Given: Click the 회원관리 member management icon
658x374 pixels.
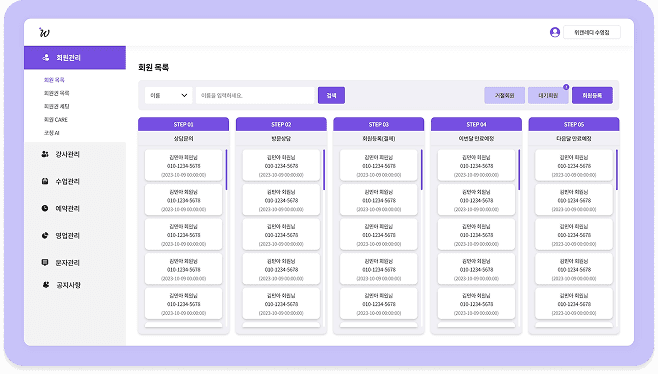Looking at the screenshot, I should click(x=46, y=58).
